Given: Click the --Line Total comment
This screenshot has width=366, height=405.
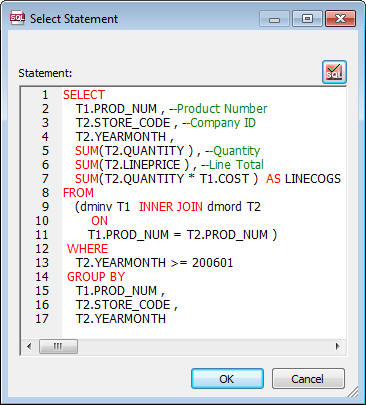Looking at the screenshot, I should coord(233,165).
